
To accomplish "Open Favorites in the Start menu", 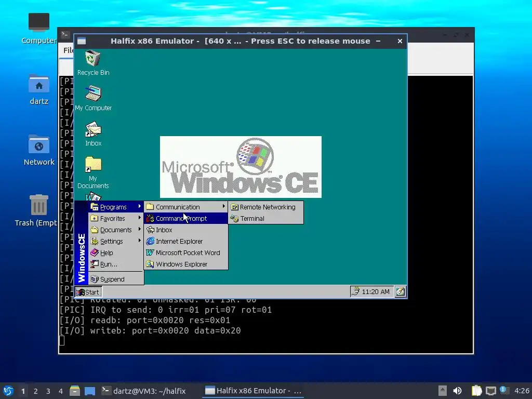I will coord(115,219).
